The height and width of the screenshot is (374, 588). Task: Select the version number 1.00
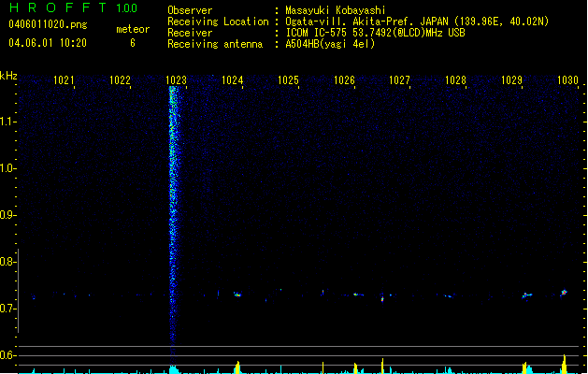coord(126,8)
